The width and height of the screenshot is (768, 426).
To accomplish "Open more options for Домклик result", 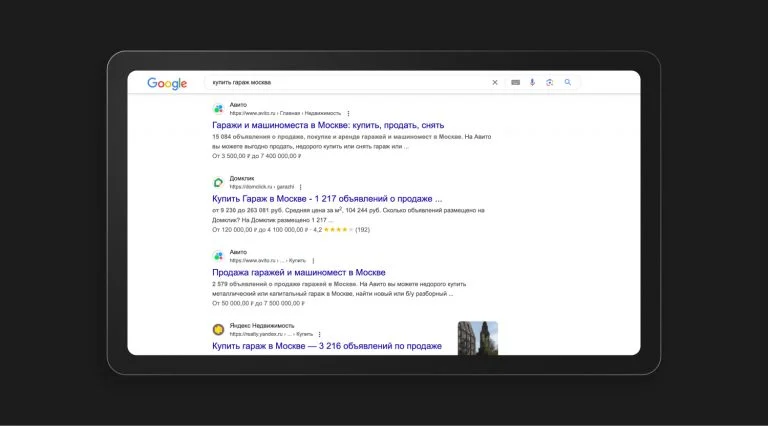I will pos(300,187).
